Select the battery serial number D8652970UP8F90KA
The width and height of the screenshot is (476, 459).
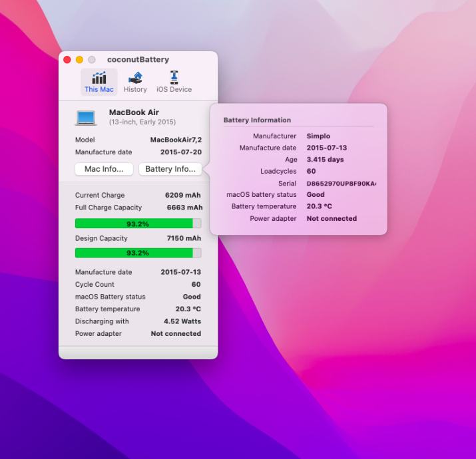pyautogui.click(x=342, y=184)
